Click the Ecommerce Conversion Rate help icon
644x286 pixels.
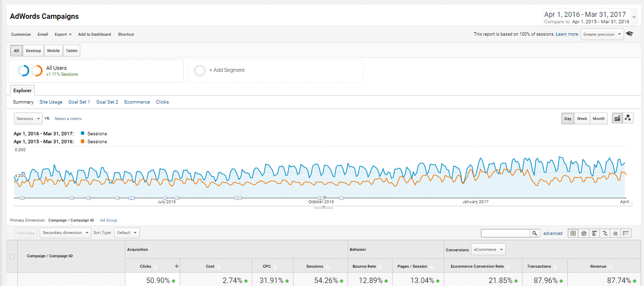(x=508, y=267)
